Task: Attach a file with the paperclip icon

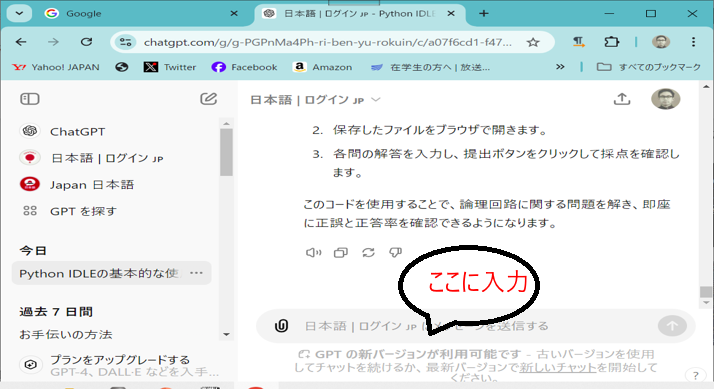Action: point(281,326)
